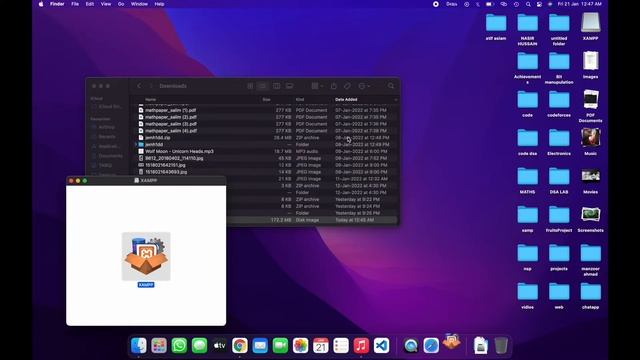This screenshot has width=640, height=360.
Task: Sort by the Name column header
Action: (x=151, y=100)
